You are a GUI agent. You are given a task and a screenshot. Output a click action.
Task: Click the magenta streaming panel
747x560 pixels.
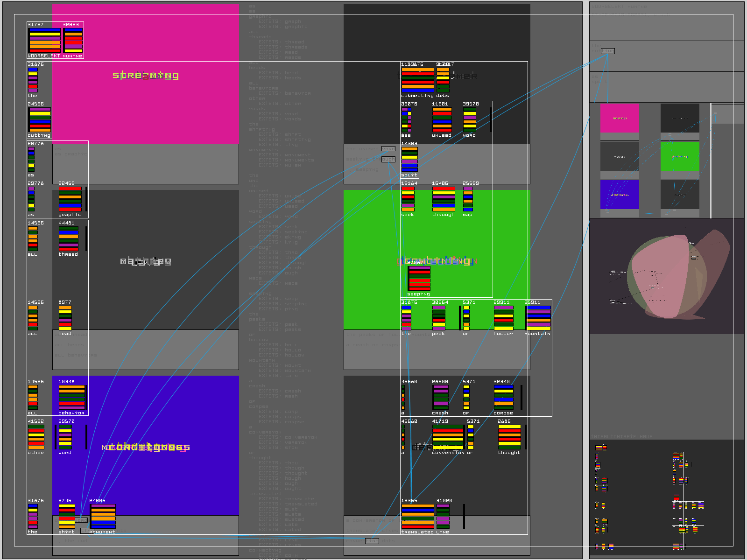click(x=146, y=74)
